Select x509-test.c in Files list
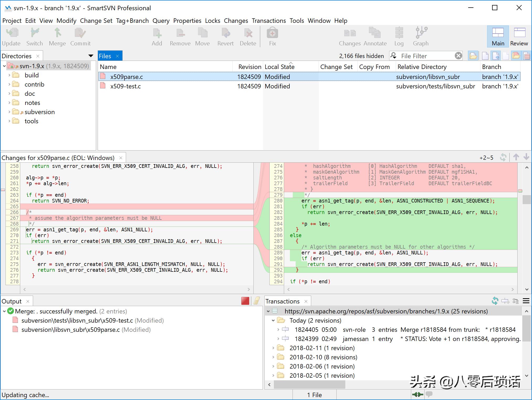This screenshot has height=400, width=532. (x=126, y=86)
